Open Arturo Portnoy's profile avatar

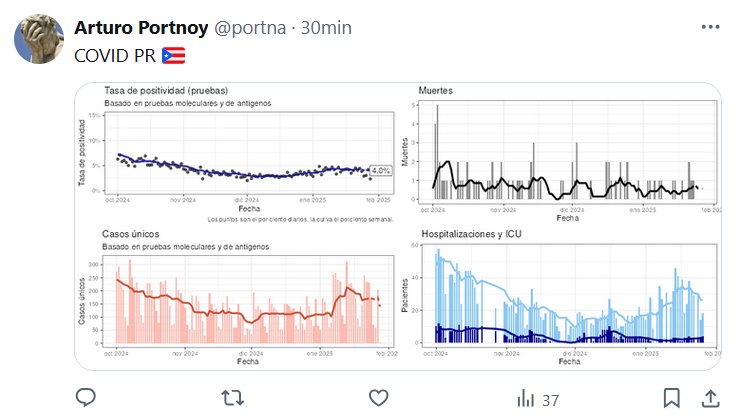pyautogui.click(x=40, y=40)
